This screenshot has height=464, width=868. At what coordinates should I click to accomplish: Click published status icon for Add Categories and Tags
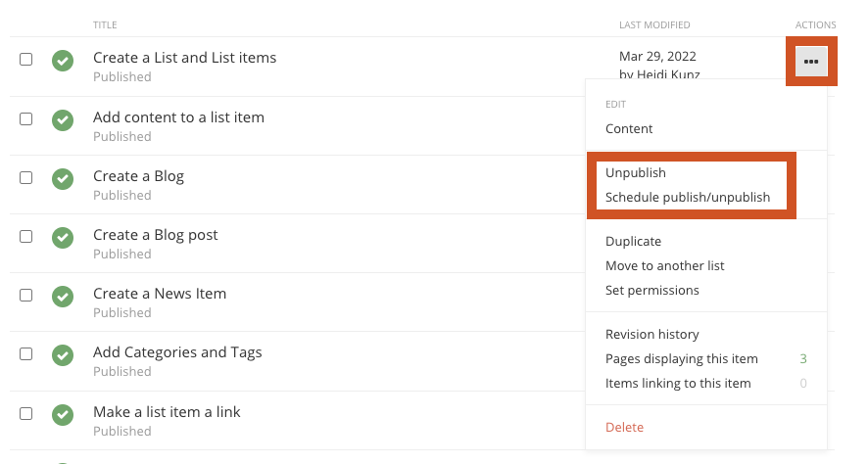[x=63, y=354]
